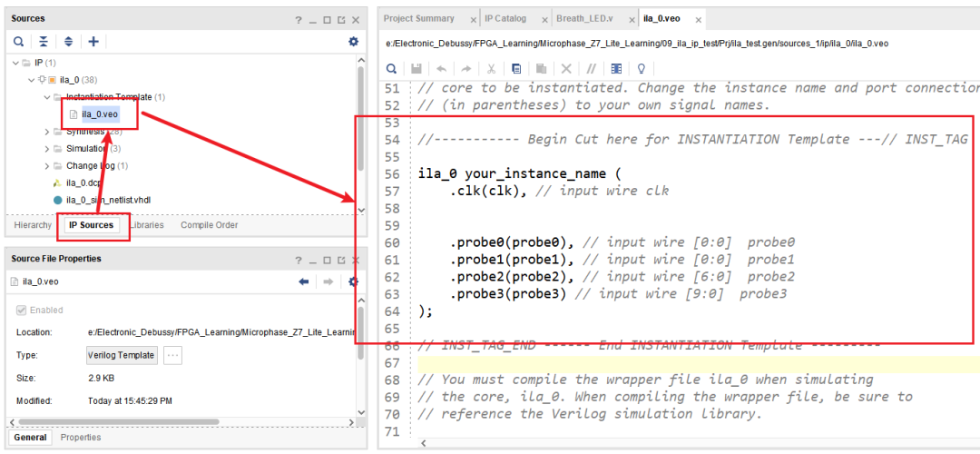Open Sources panel settings gear

(354, 42)
